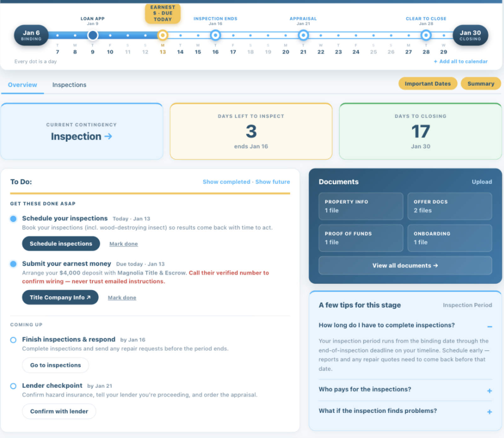The height and width of the screenshot is (438, 504).
Task: Toggle the Submit your earnest money circle
Action: (x=13, y=264)
